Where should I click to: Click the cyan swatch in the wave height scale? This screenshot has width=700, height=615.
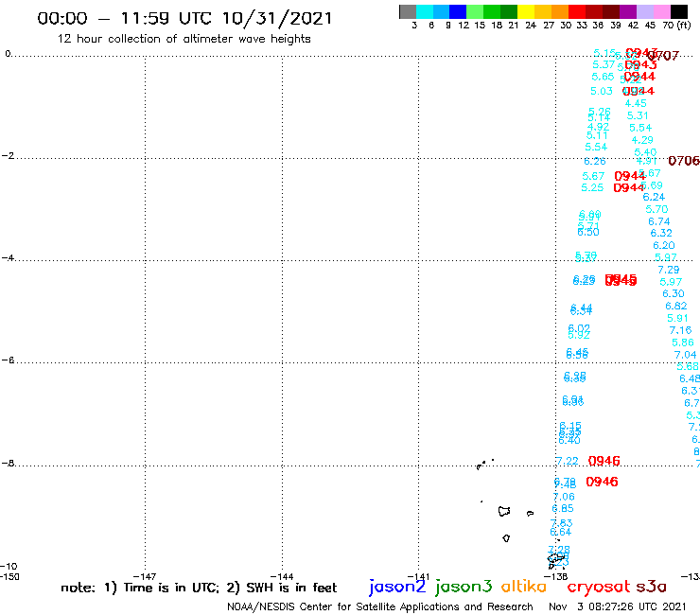tap(425, 11)
